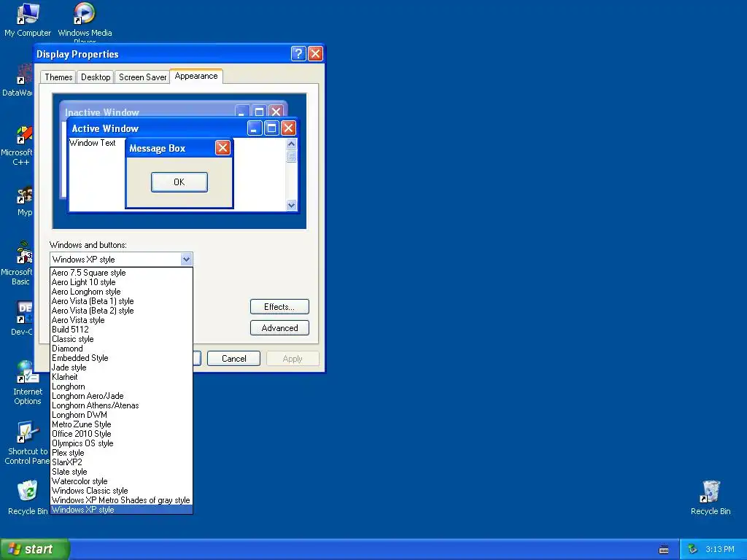747x560 pixels.
Task: Click preview scrollbar up arrow
Action: point(291,144)
